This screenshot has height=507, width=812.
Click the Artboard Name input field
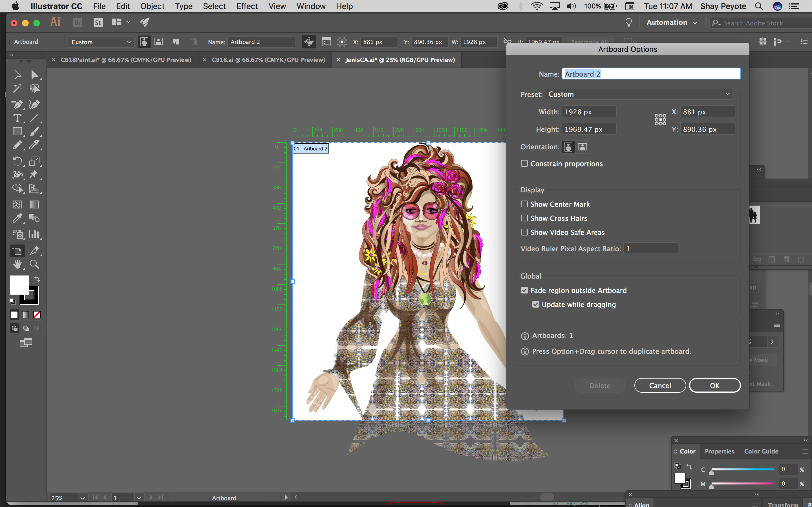(651, 74)
